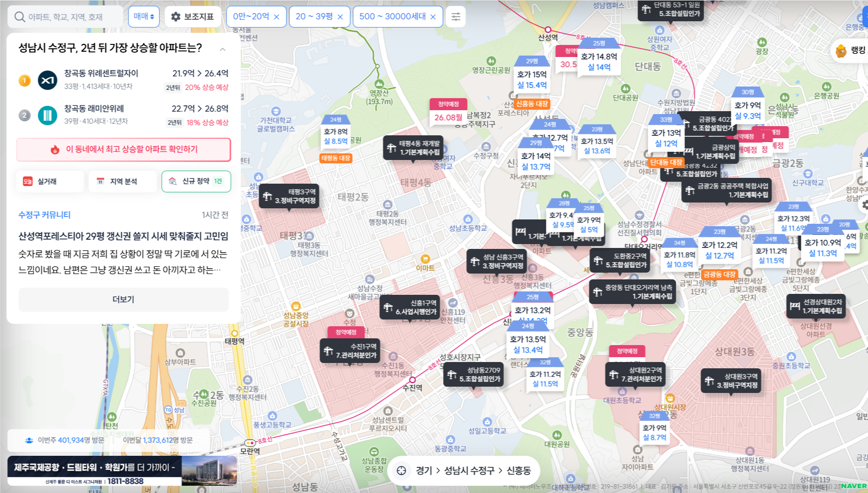Open the 성남 신흥3구역 정비구역지정 marker
This screenshot has height=493, width=868.
tap(497, 261)
